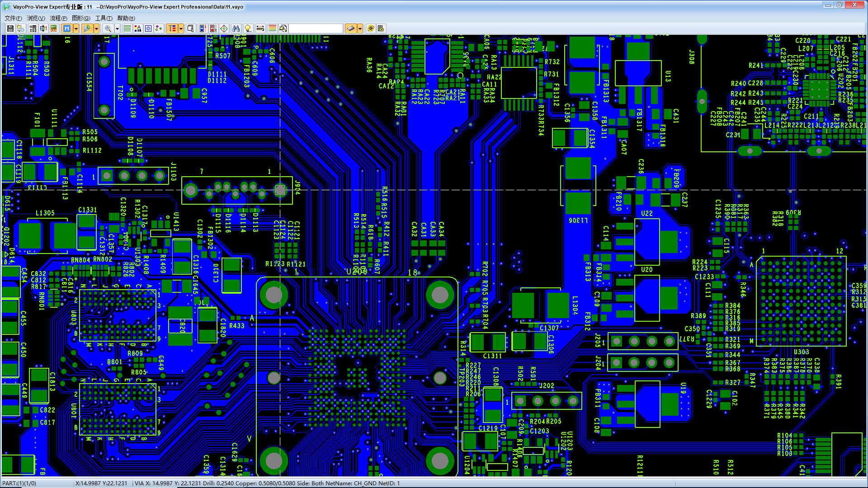The height and width of the screenshot is (488, 868).
Task: Open the 帮助(H) menu
Action: coord(126,18)
